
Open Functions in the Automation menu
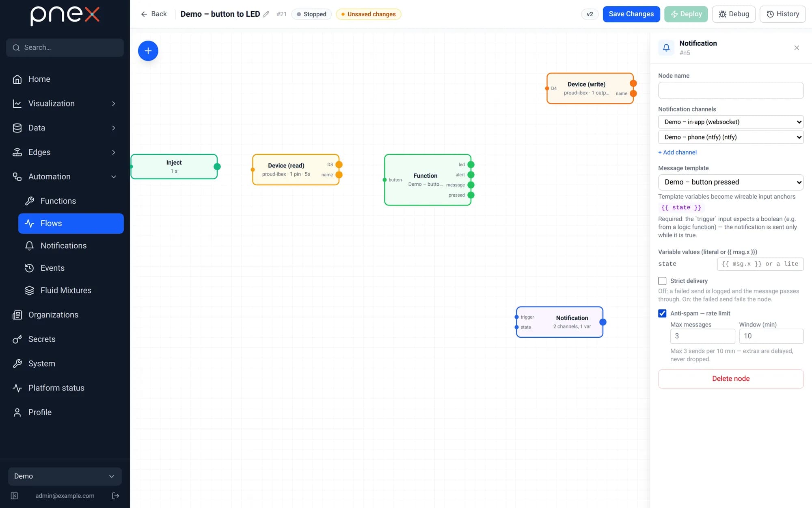pos(71,201)
